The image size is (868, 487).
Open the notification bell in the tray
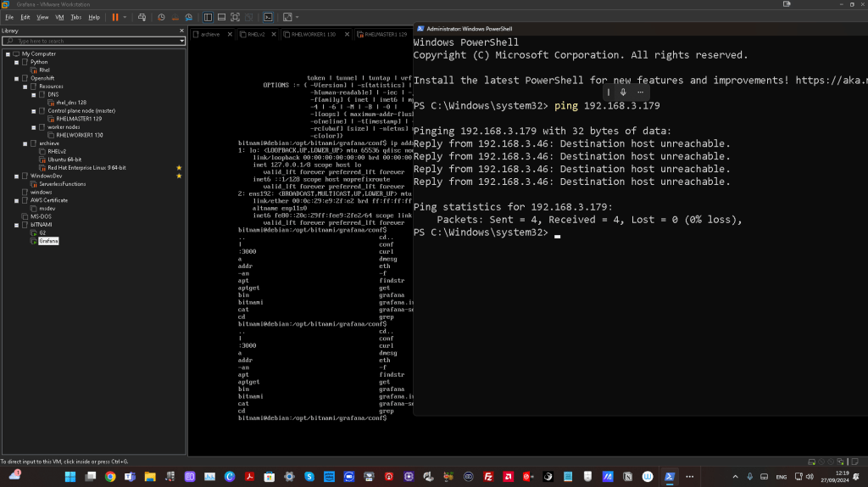click(x=856, y=477)
